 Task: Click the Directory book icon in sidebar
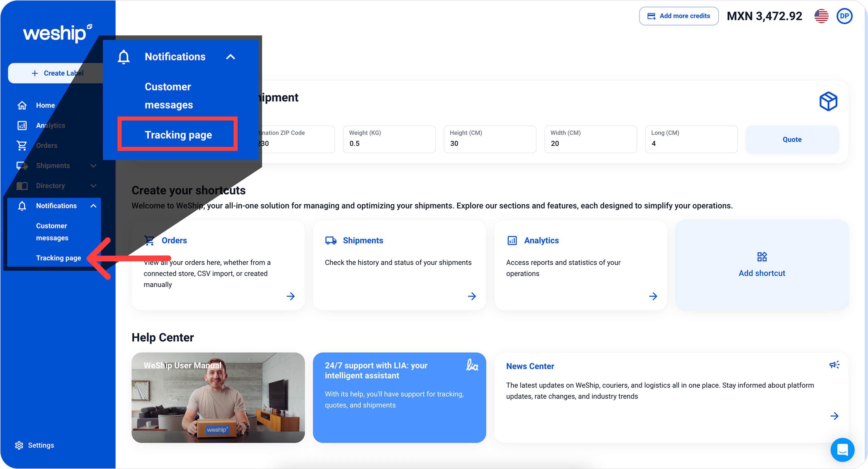[22, 186]
